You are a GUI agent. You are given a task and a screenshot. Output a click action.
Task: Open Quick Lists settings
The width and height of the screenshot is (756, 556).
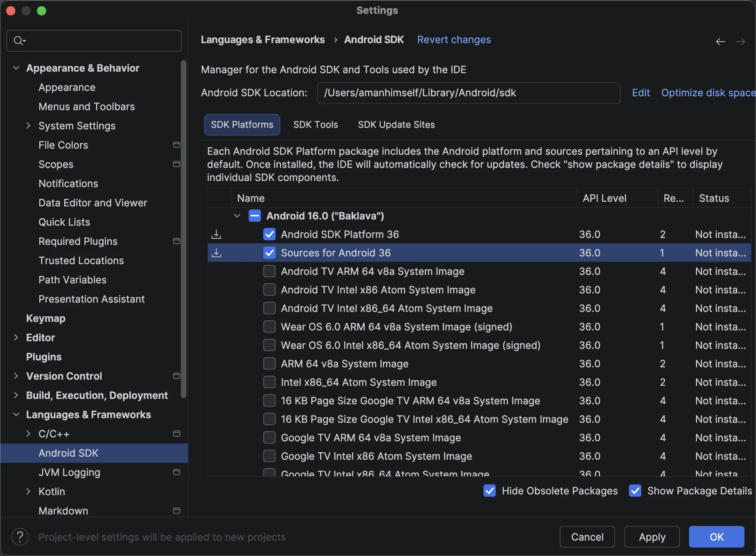(x=64, y=222)
